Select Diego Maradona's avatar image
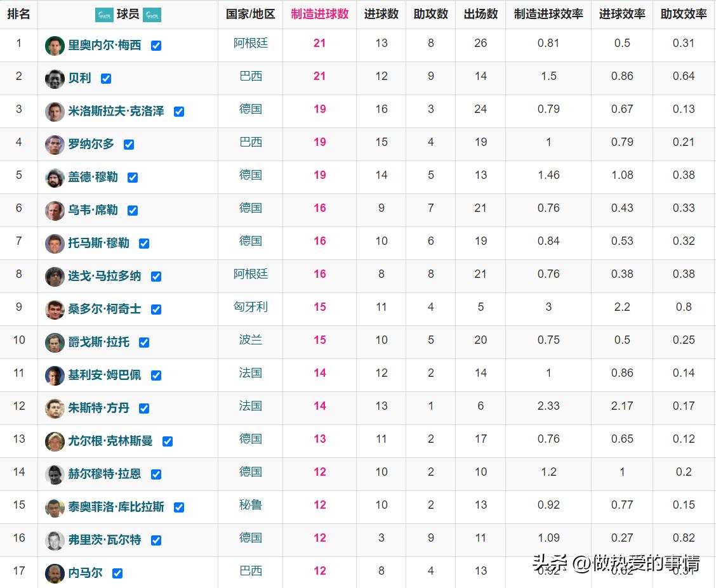The height and width of the screenshot is (588, 716). (x=55, y=276)
